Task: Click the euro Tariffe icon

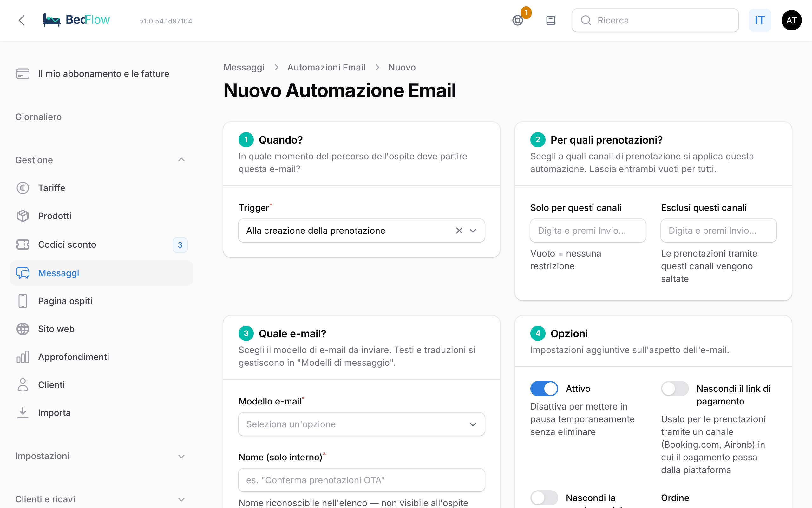Action: click(23, 188)
